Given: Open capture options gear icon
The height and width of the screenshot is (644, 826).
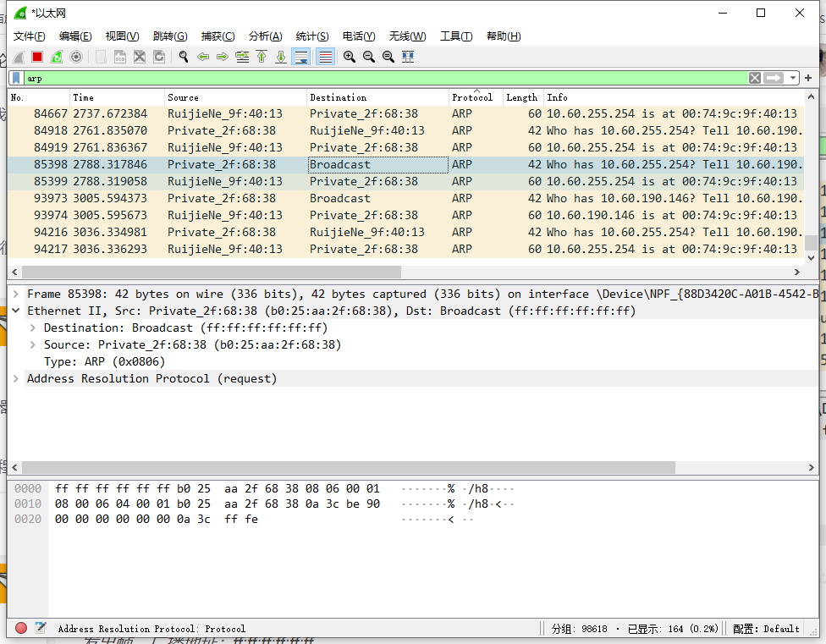Looking at the screenshot, I should pos(76,57).
